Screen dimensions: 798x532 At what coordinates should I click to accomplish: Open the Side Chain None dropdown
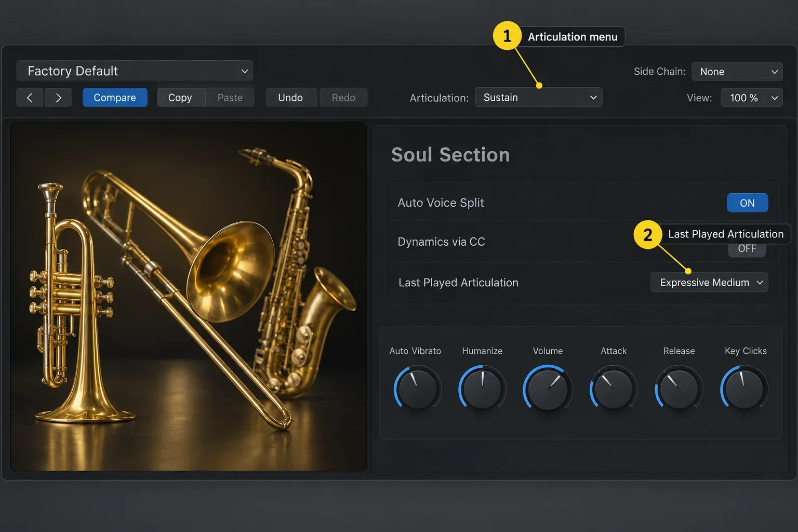click(x=737, y=72)
